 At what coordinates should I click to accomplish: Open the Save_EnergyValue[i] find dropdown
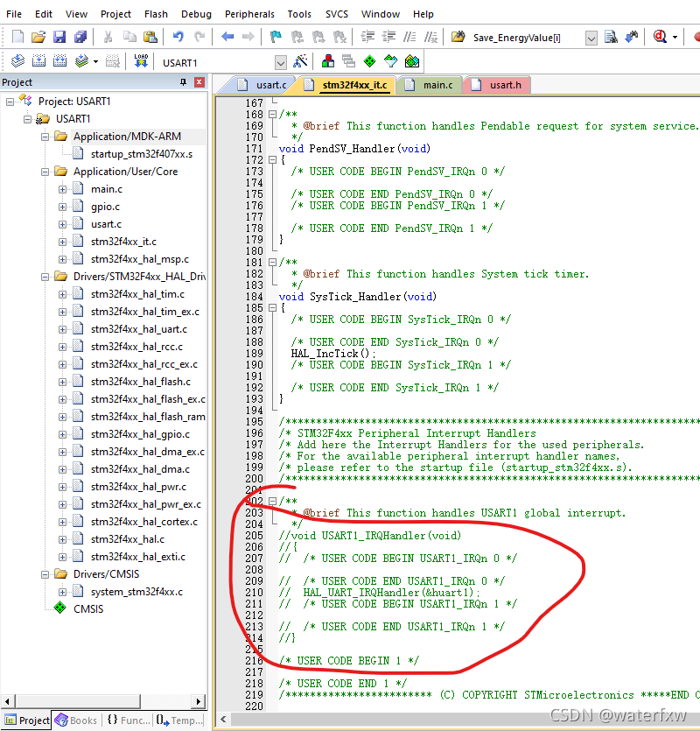[591, 38]
